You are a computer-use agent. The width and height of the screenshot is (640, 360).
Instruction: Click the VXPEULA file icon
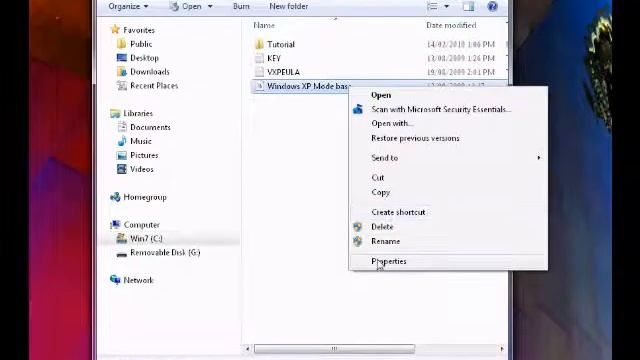point(259,72)
